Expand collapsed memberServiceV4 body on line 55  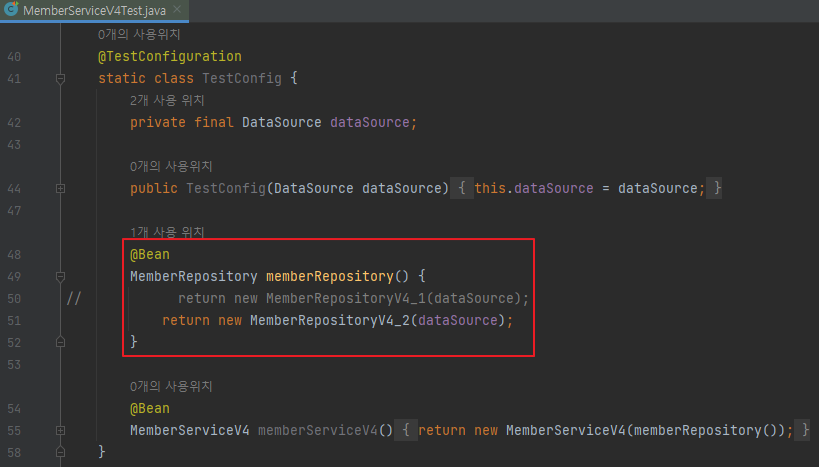coord(406,430)
